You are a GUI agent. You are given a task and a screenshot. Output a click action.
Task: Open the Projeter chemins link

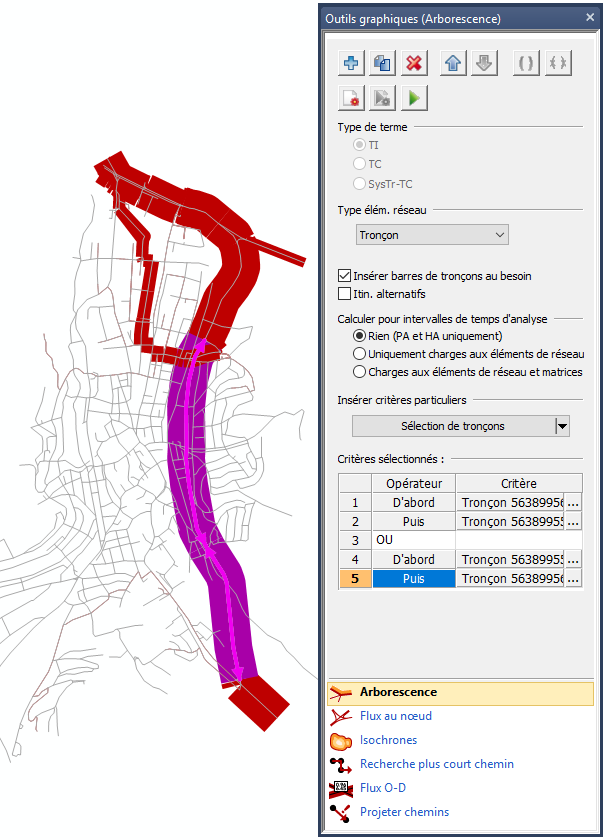[404, 812]
